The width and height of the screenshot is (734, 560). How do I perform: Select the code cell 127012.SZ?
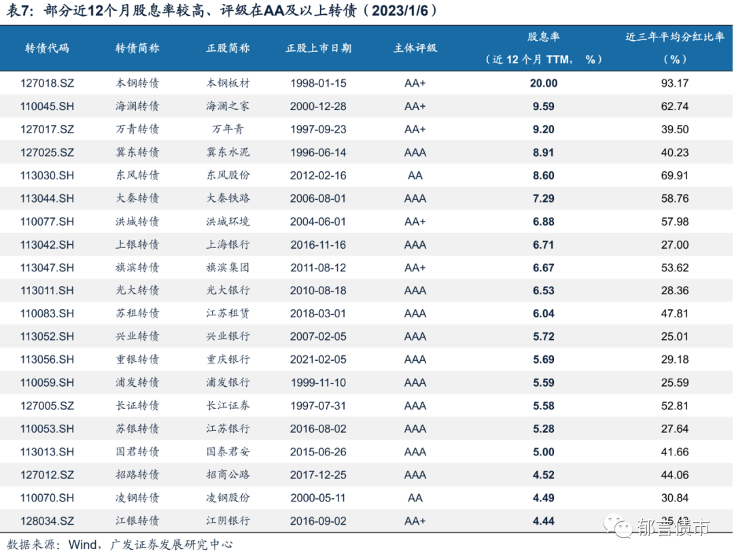pyautogui.click(x=47, y=475)
